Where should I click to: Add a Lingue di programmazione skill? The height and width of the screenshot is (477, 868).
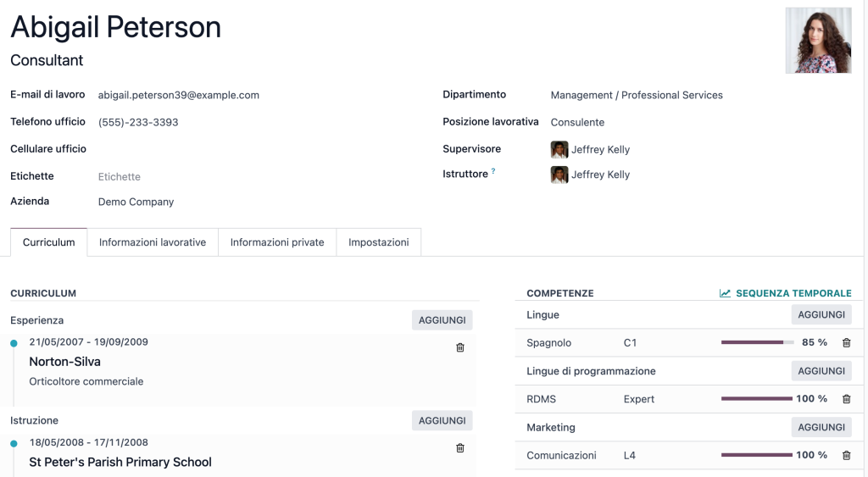pos(821,371)
